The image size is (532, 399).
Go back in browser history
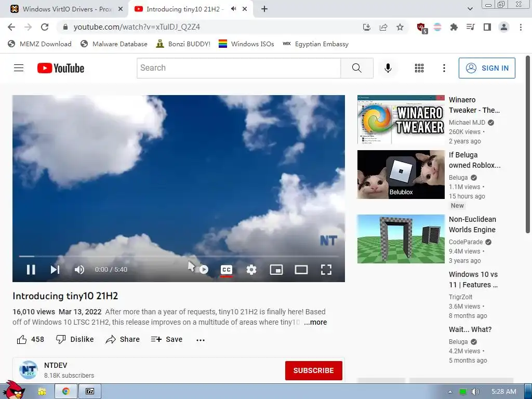click(x=11, y=27)
